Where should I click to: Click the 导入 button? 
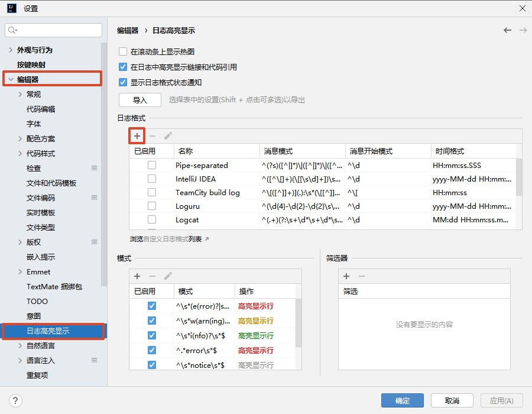tap(140, 100)
